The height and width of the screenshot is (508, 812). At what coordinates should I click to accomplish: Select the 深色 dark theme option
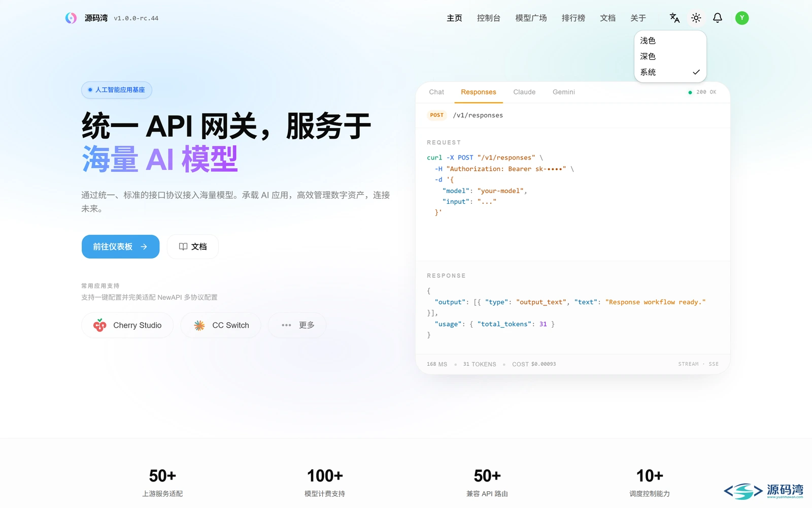[670, 56]
